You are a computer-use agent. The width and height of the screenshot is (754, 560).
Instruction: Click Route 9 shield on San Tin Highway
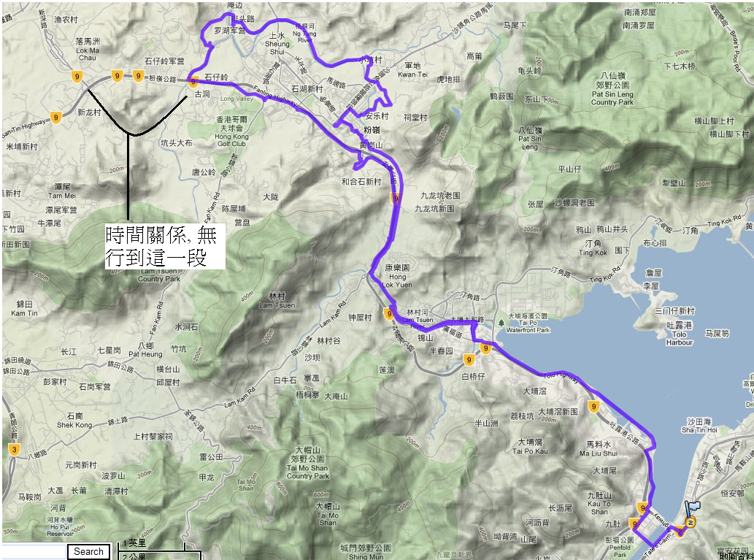(x=55, y=118)
